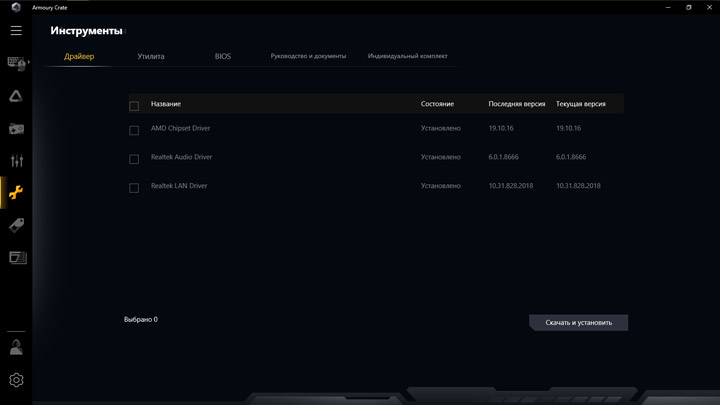
Task: Open the Game Library controller icon
Action: coord(17,129)
